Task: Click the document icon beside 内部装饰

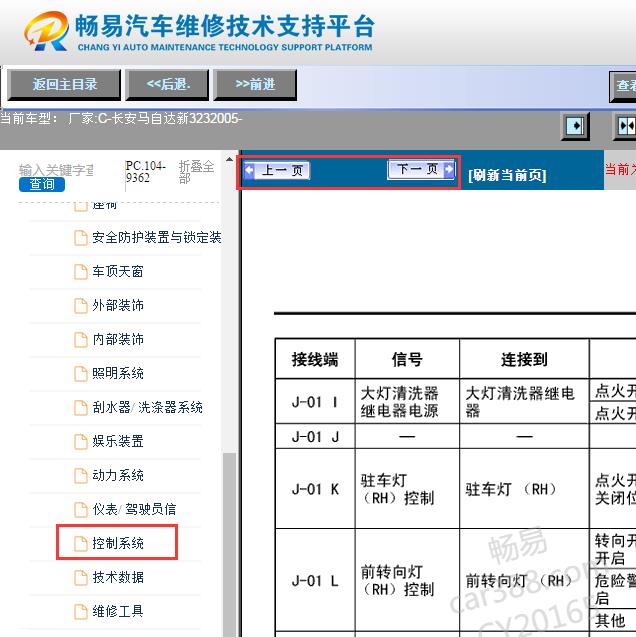Action: (80, 340)
